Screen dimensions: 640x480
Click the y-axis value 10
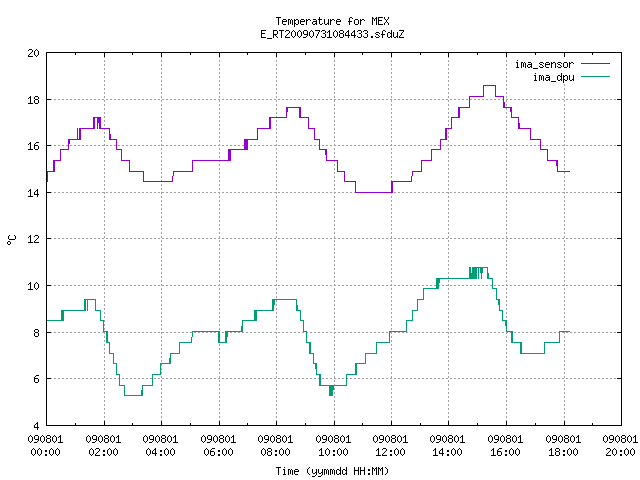tap(33, 286)
